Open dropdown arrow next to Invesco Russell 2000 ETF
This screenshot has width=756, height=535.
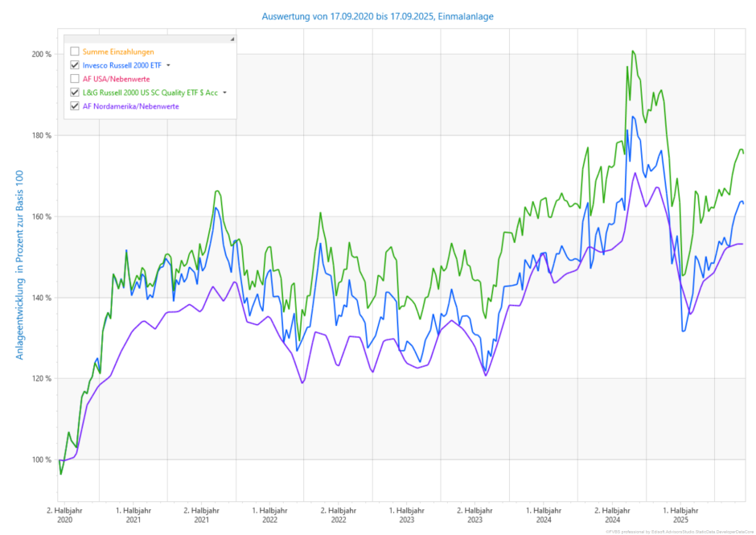tap(169, 65)
